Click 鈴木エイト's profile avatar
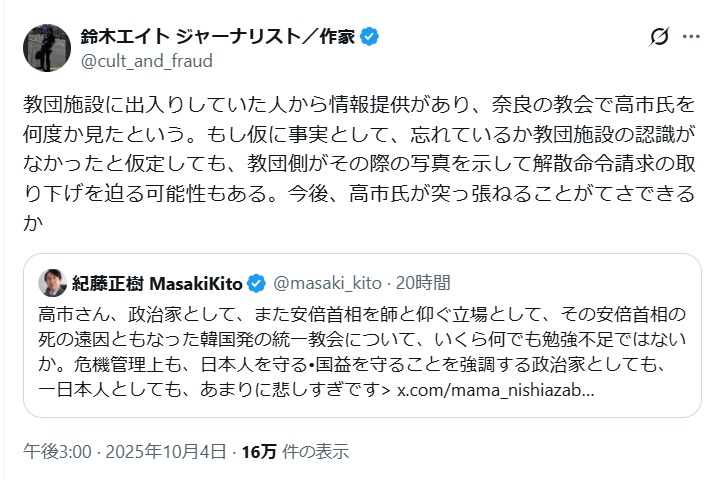The image size is (717, 480). pyautogui.click(x=46, y=48)
